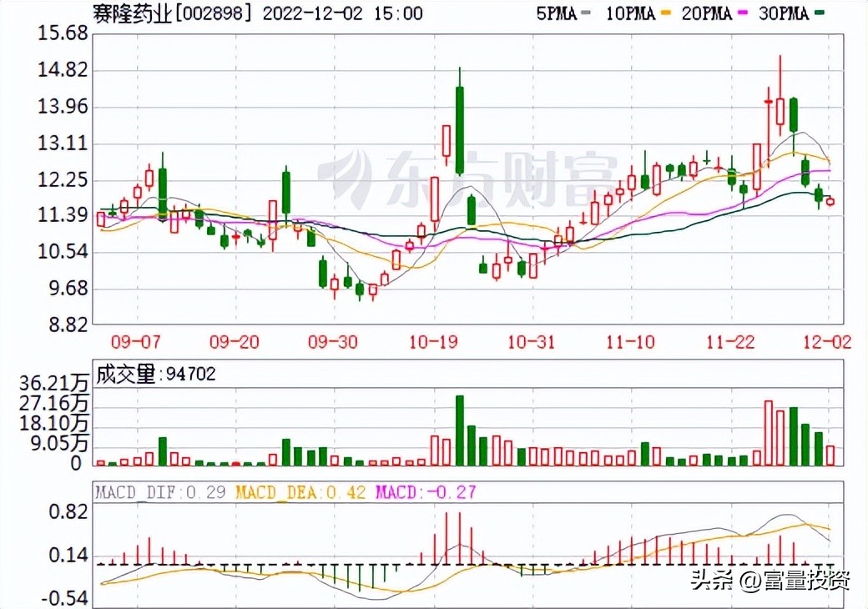Select the tallest green volume bar
868x609 pixels.
point(460,425)
